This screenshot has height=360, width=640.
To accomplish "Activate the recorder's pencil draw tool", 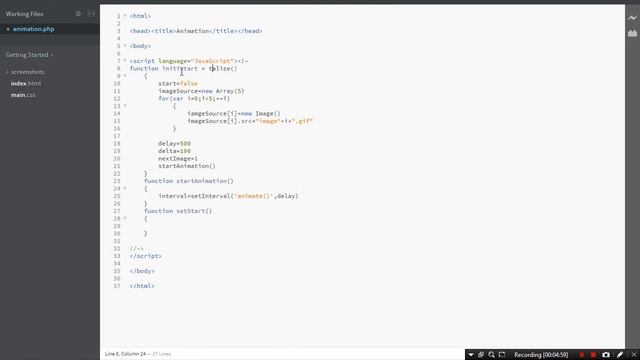I will point(620,355).
